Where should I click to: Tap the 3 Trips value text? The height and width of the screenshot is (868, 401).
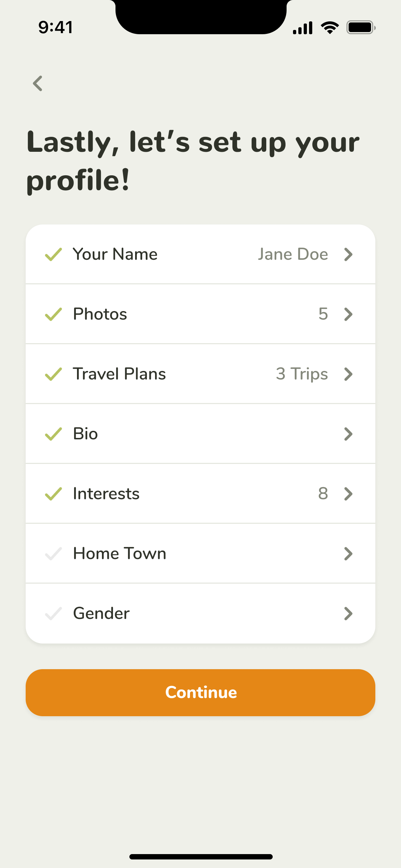pos(302,374)
